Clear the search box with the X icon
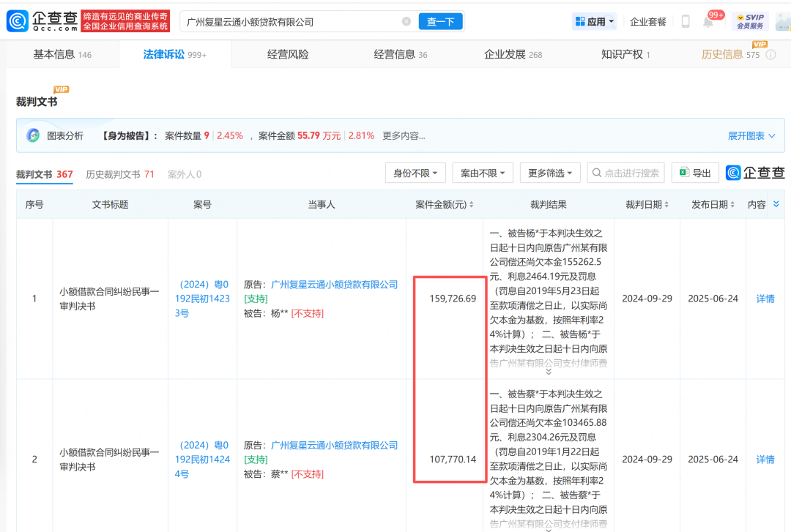The image size is (791, 532). point(406,22)
